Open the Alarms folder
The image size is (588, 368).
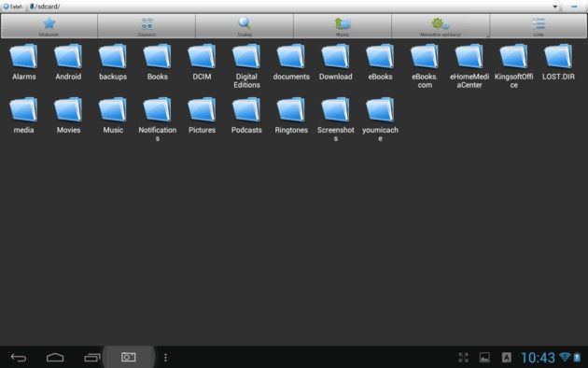click(23, 63)
